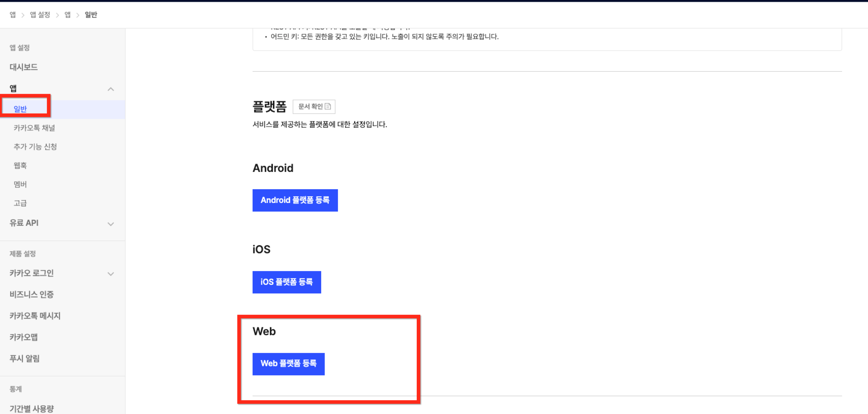Open 대시보드 in the sidebar
The image size is (868, 414).
[x=24, y=67]
